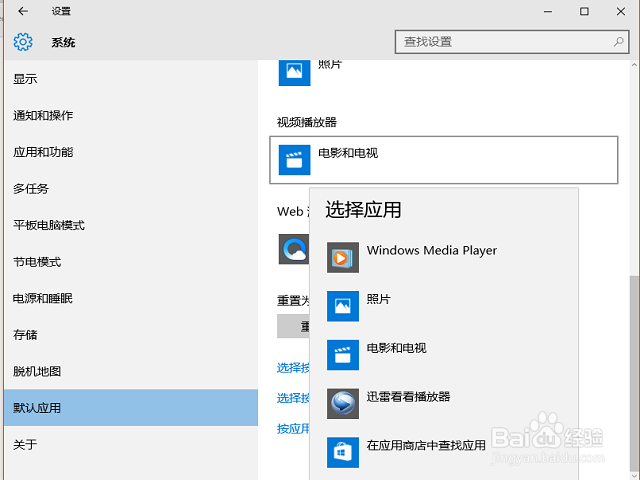Image resolution: width=640 pixels, height=480 pixels.
Task: Choose the 迅雷看看播放器 icon
Action: [x=343, y=404]
